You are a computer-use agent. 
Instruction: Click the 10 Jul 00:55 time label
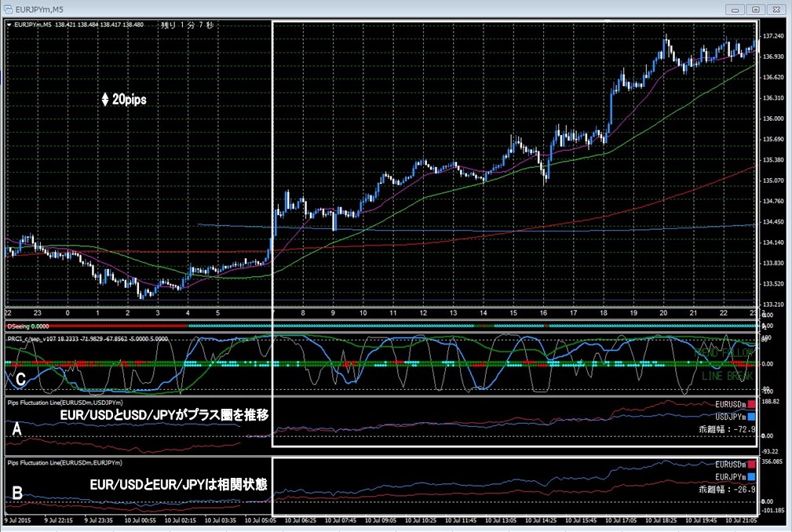click(x=141, y=520)
